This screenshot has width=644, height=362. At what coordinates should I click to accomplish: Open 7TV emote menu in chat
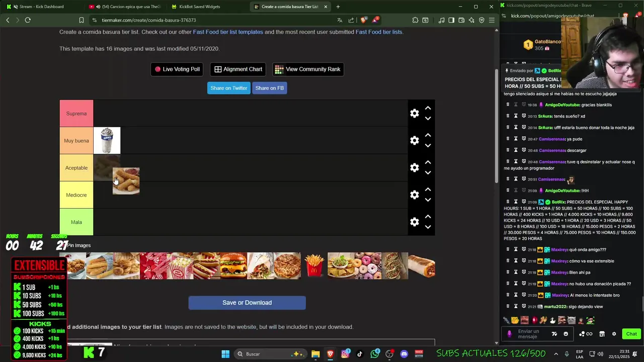(554, 334)
